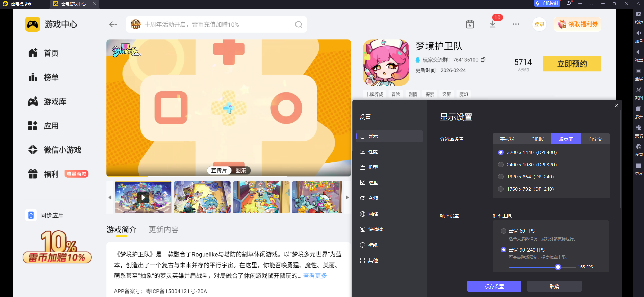Click 领取福利券 coupon button
This screenshot has height=297, width=644.
pos(577,24)
